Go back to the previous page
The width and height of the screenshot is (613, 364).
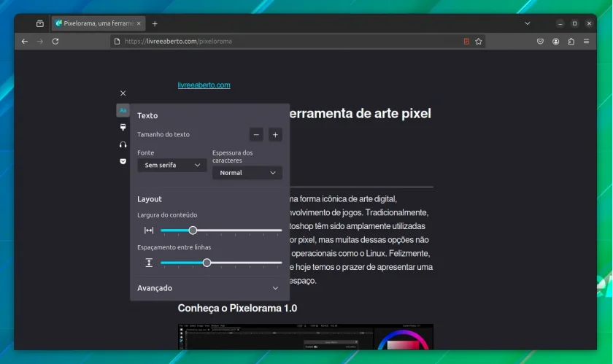point(25,41)
